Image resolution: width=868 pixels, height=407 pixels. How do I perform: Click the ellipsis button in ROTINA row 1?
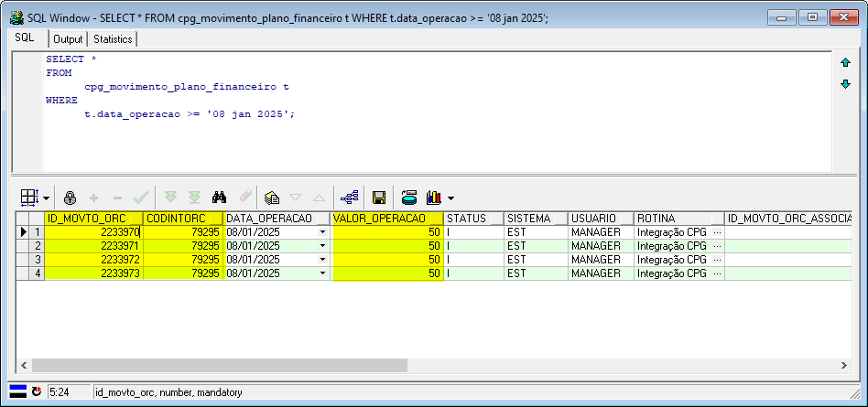[x=718, y=232]
